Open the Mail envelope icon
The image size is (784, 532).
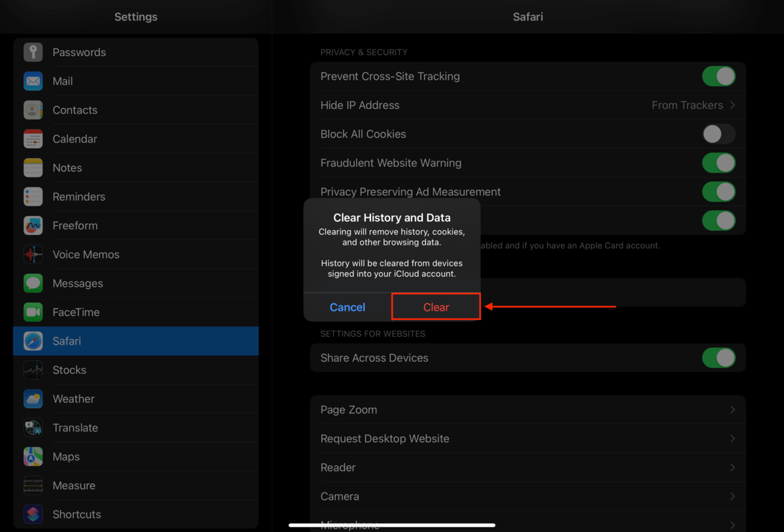pyautogui.click(x=33, y=81)
